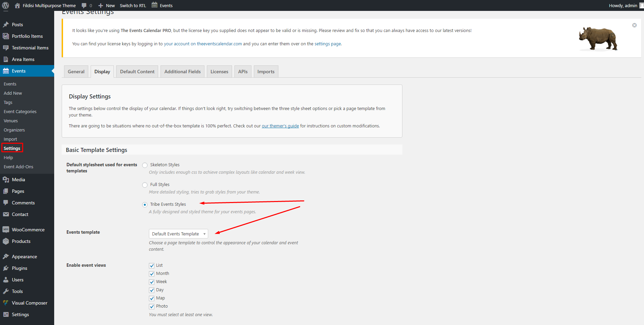Open Settings in Events submenu

(x=12, y=148)
